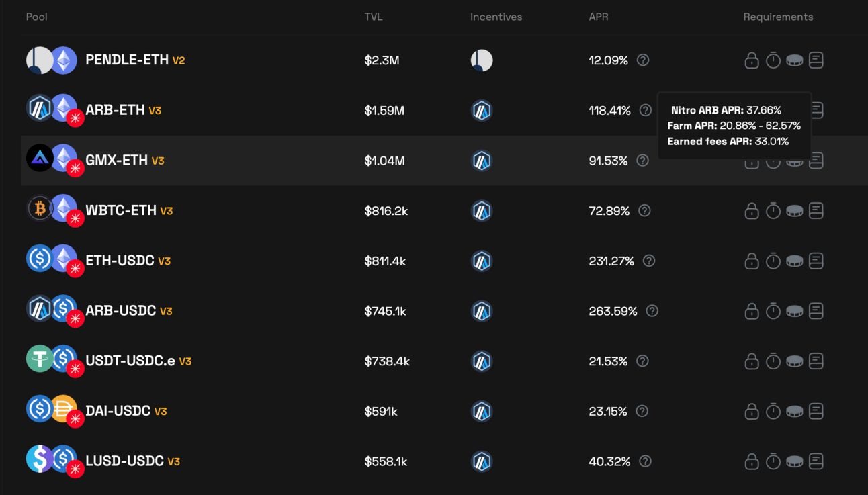
Task: Click the APR help icon for PENDLE-ETH
Action: click(643, 60)
